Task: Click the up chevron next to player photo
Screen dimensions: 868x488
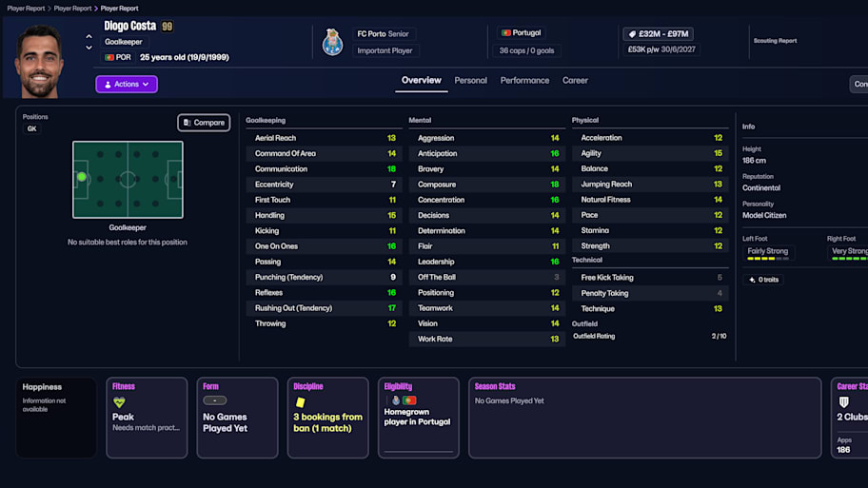Action: coord(89,36)
